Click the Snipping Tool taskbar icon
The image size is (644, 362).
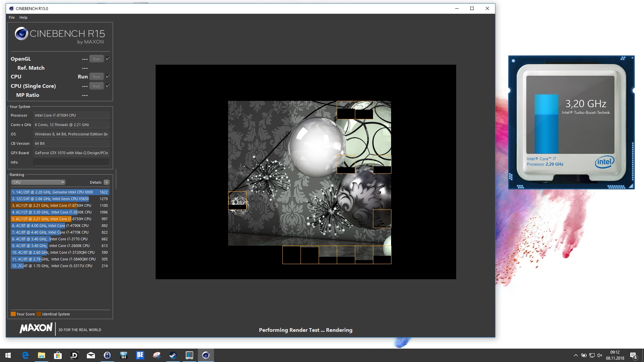pos(157,355)
